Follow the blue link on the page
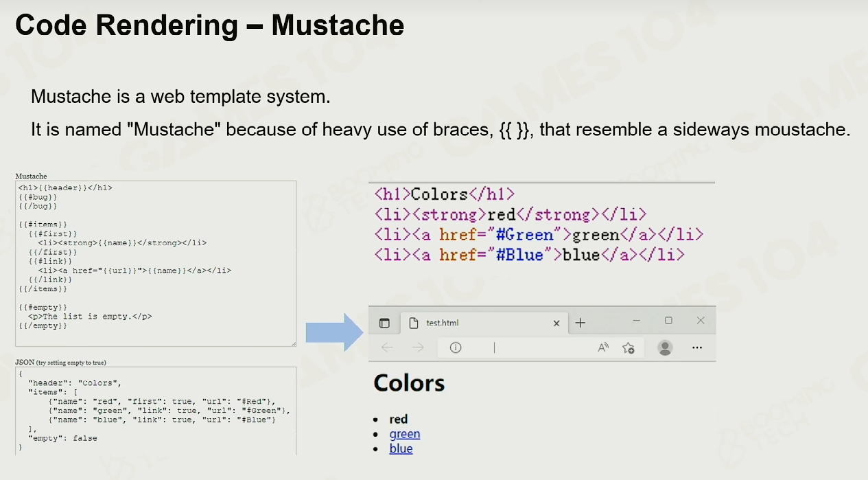Image resolution: width=868 pixels, height=480 pixels. [x=401, y=448]
